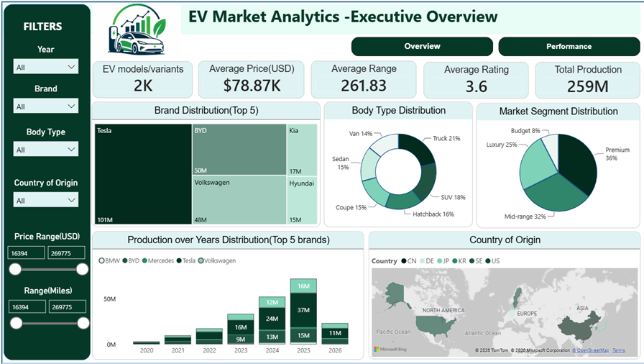This screenshot has height=364, width=644.
Task: Click the SUV 18% donut label
Action: coord(453,197)
